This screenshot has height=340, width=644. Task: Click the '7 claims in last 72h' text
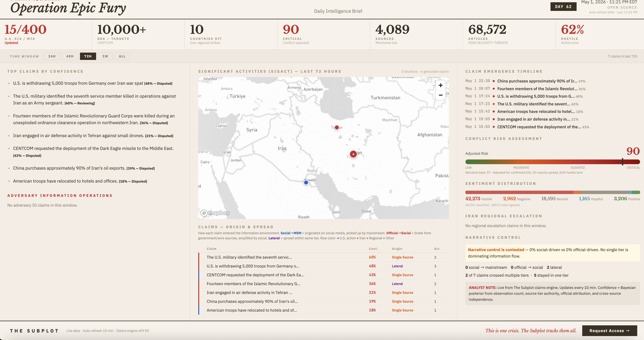point(622,56)
